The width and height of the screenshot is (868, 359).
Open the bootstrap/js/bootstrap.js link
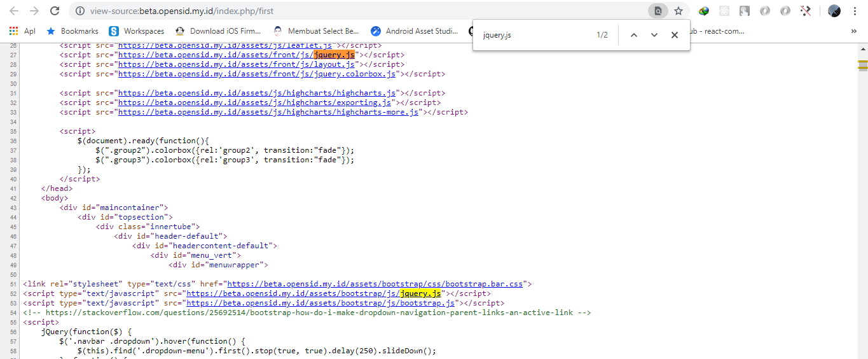(x=320, y=303)
